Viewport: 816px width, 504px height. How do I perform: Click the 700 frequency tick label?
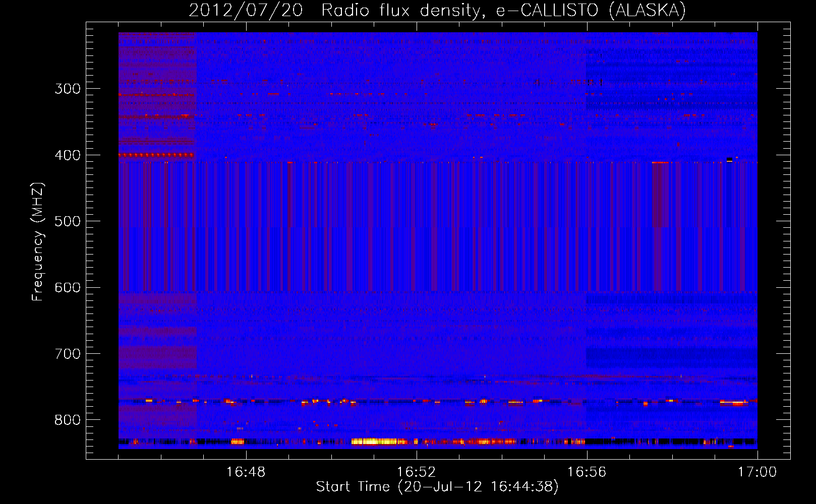[68, 354]
